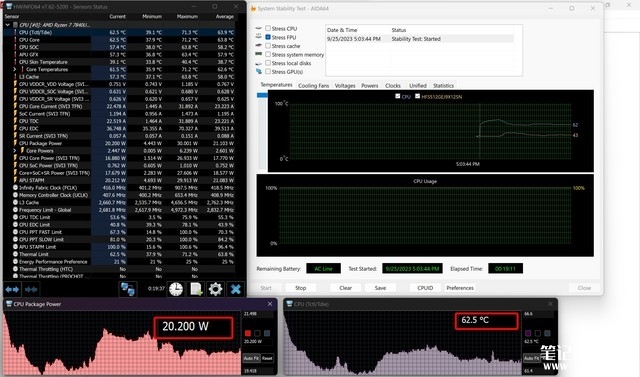This screenshot has height=377, width=640.
Task: Enable the Stress CPU checkbox
Action: (x=268, y=28)
